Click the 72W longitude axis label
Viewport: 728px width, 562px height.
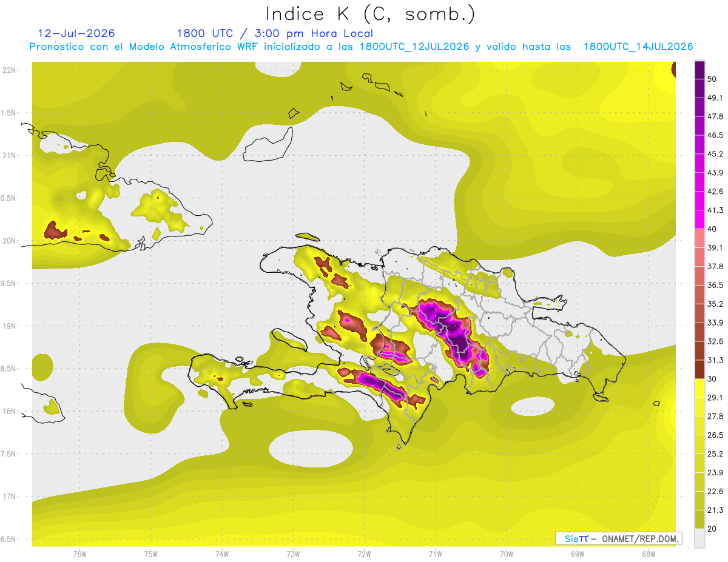pyautogui.click(x=364, y=554)
